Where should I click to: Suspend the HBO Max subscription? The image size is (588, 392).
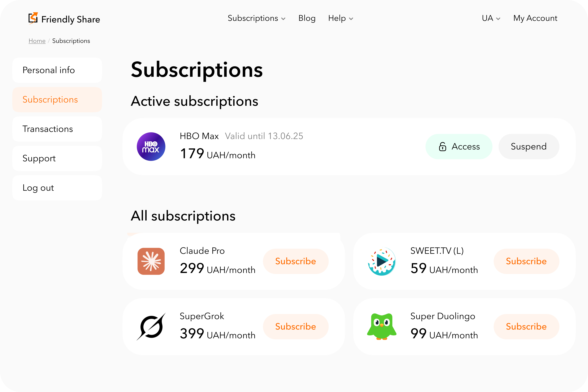click(528, 146)
